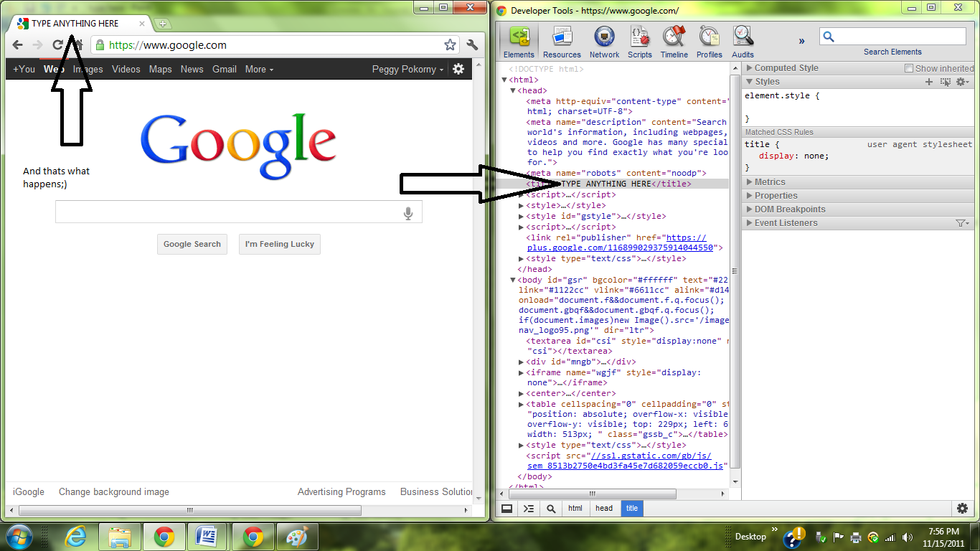Select the head breadcrumb
Viewport: 980px width, 551px height.
pos(604,509)
